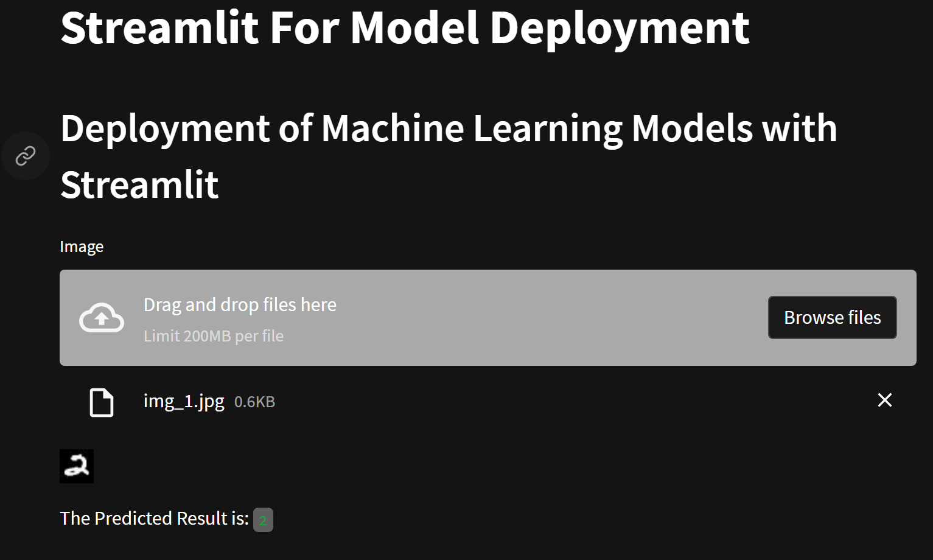Click the img_1.jpg file name
This screenshot has height=560, width=933.
(x=184, y=401)
